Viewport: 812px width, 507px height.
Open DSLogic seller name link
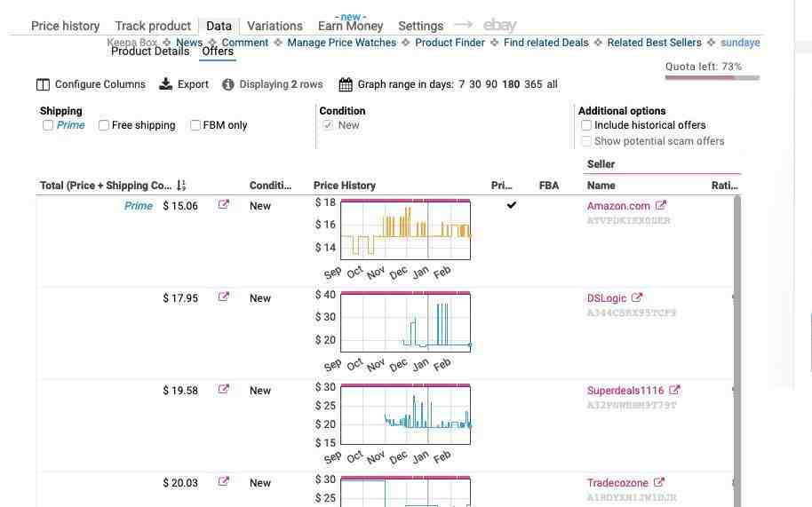tap(607, 298)
